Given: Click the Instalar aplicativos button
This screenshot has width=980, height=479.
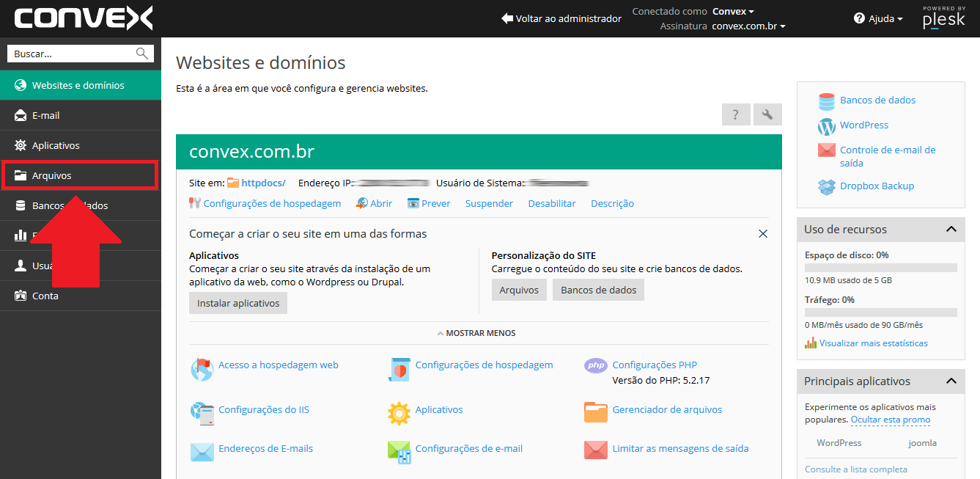Looking at the screenshot, I should click(x=238, y=303).
